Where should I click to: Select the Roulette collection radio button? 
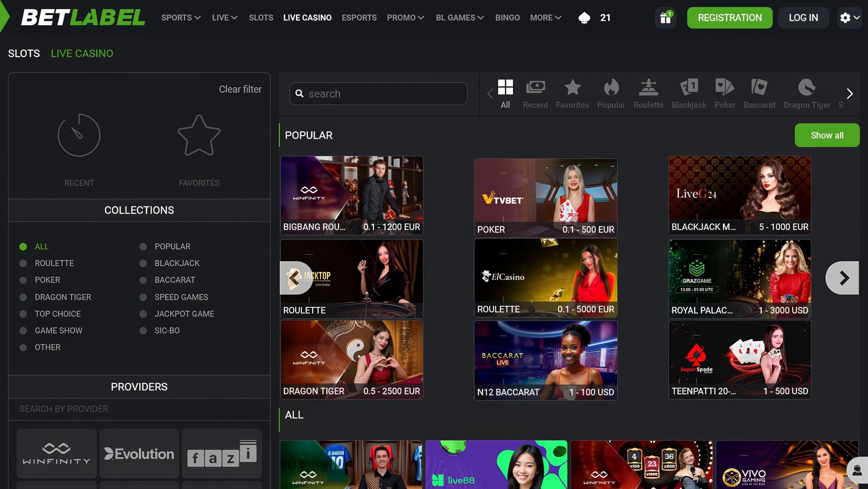(23, 263)
